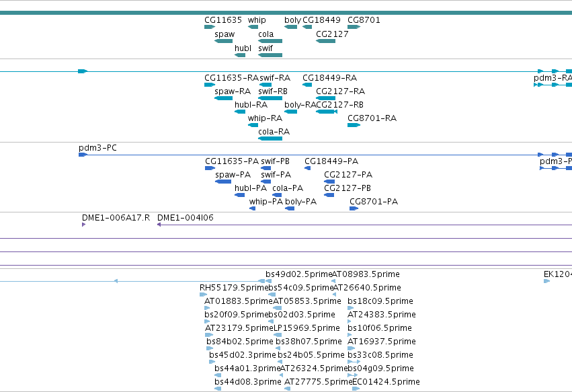
Task: Click the whip-RA transcript
Action: tap(253, 125)
